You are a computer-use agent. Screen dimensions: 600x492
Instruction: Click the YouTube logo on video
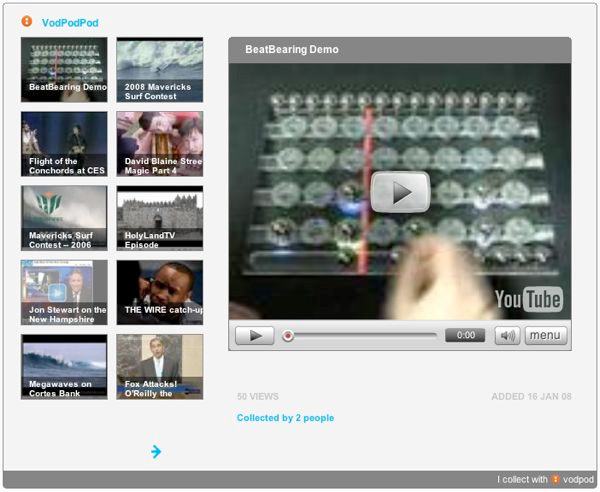(529, 299)
